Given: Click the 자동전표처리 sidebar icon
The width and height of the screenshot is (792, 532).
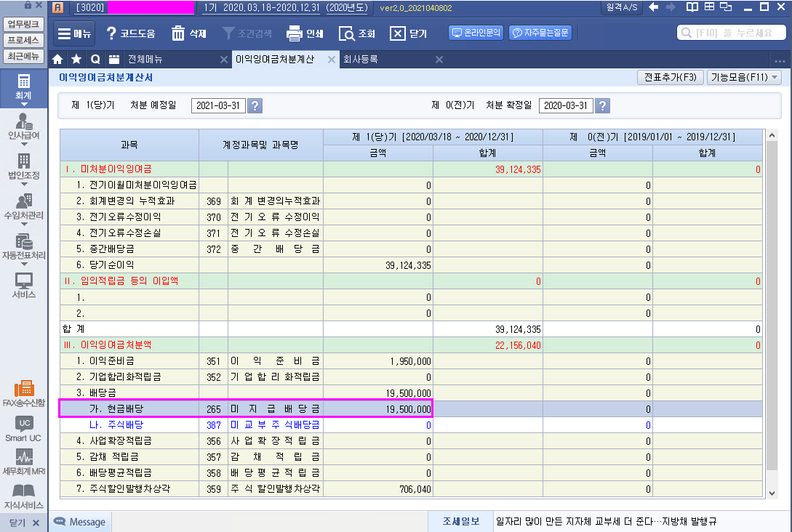Looking at the screenshot, I should pyautogui.click(x=23, y=246).
